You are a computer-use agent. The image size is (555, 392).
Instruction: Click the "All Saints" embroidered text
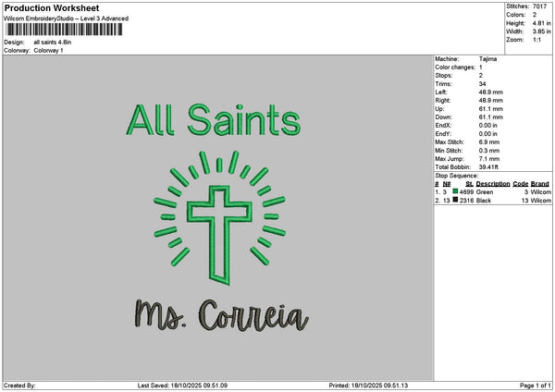tap(213, 120)
